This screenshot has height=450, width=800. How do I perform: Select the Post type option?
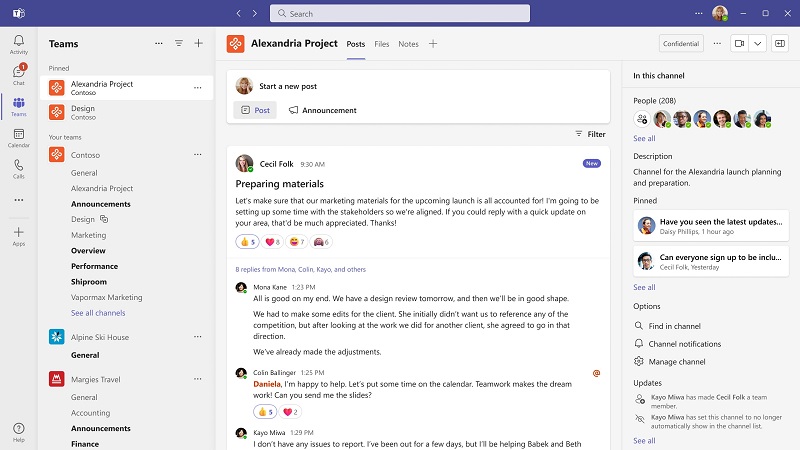(255, 110)
